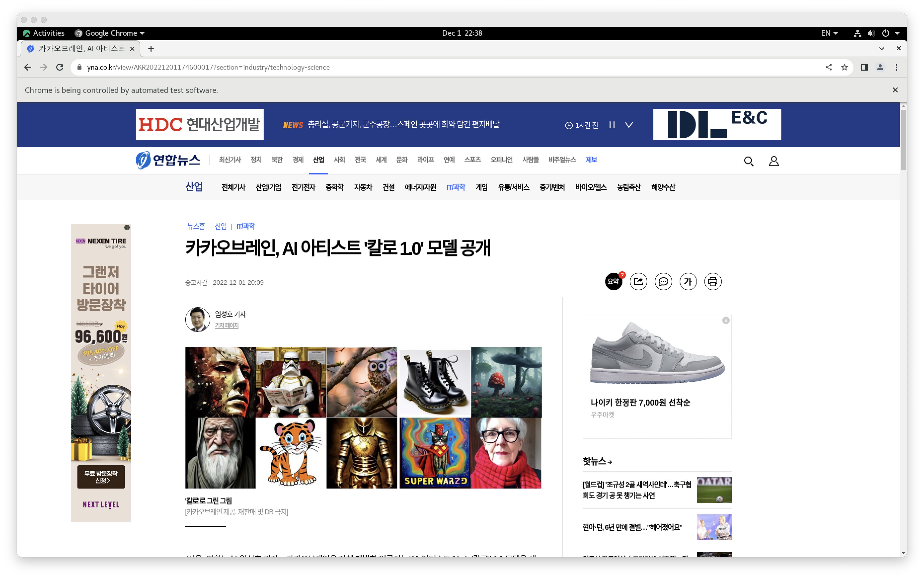Open the EN input language dropdown

click(x=829, y=33)
